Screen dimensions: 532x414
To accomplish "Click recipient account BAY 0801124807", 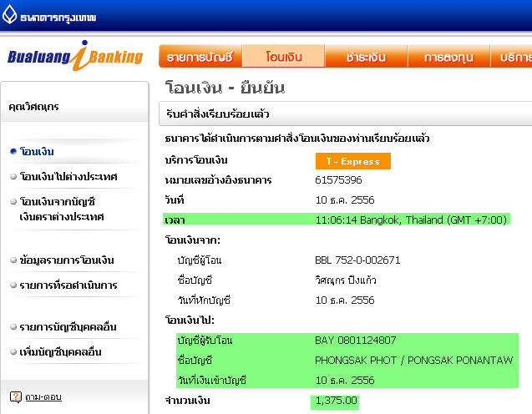I will (355, 340).
